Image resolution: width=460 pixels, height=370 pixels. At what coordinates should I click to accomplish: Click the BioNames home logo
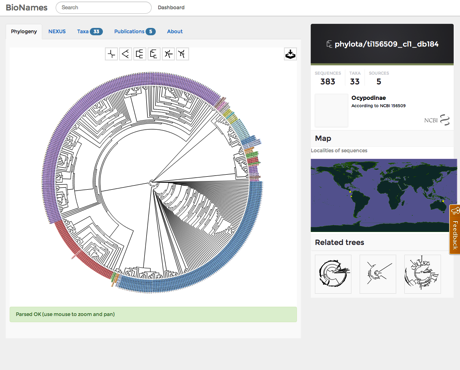pyautogui.click(x=27, y=7)
